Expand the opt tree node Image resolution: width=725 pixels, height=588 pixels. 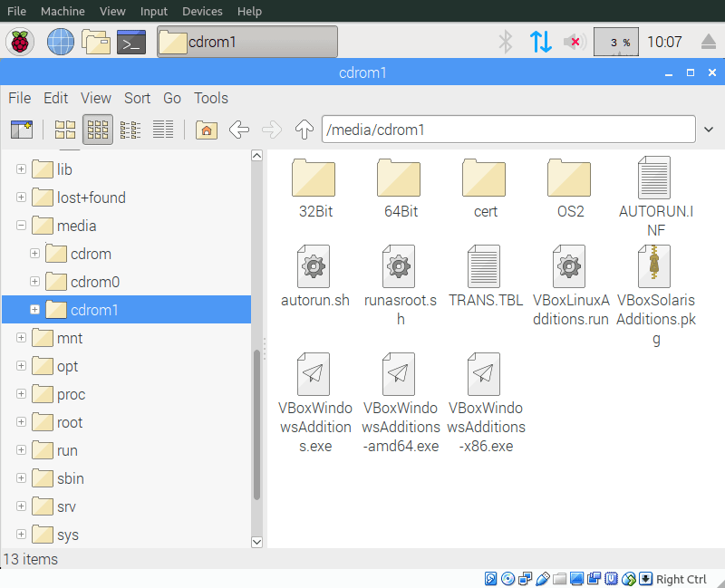[21, 366]
